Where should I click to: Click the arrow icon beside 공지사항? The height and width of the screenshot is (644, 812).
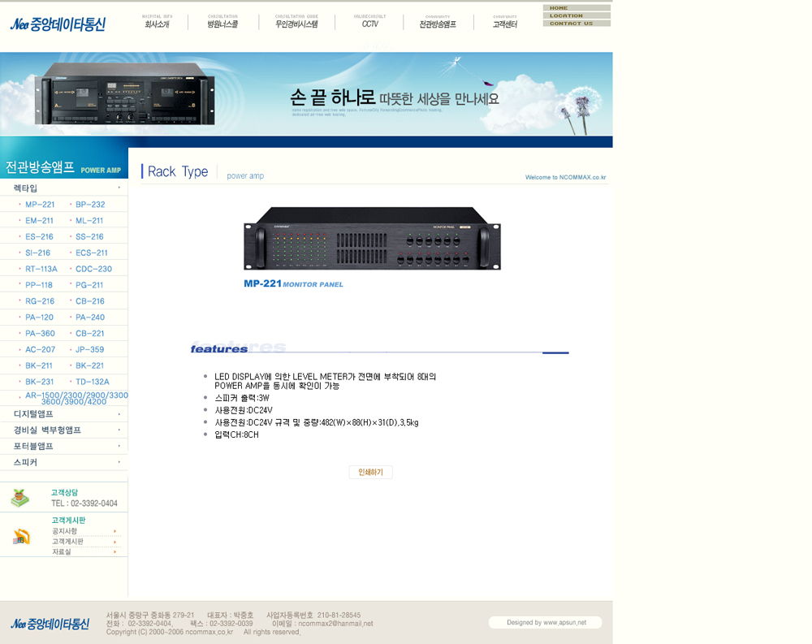point(115,531)
